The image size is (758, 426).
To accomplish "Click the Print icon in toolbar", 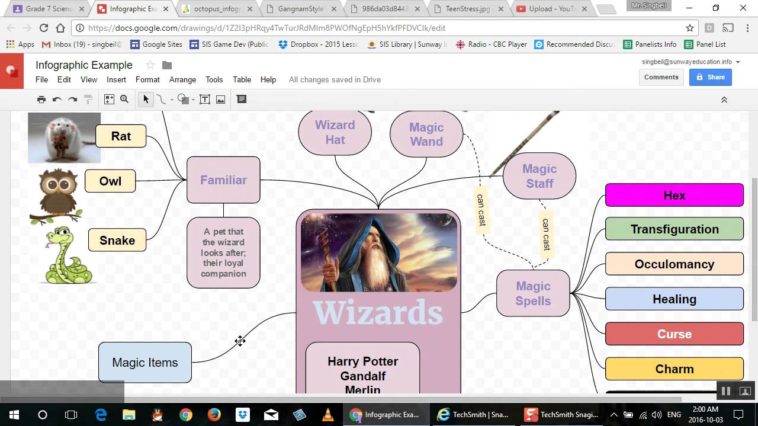I will coord(41,99).
